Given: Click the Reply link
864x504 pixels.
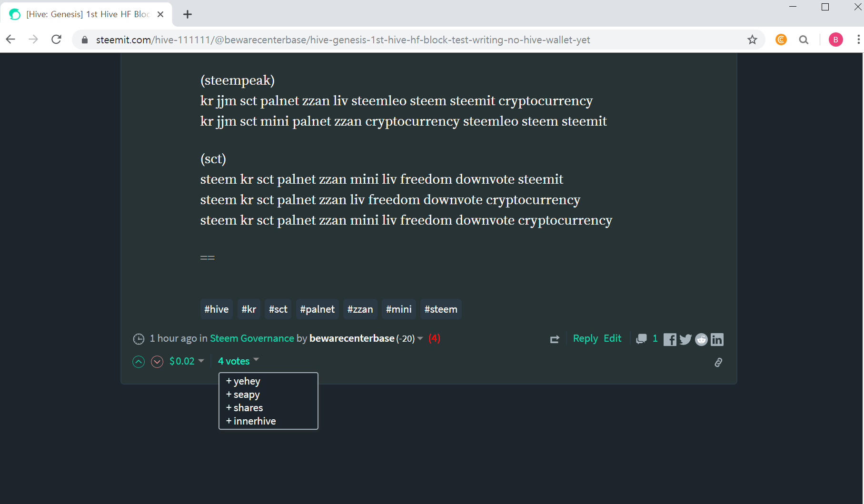Looking at the screenshot, I should 585,338.
